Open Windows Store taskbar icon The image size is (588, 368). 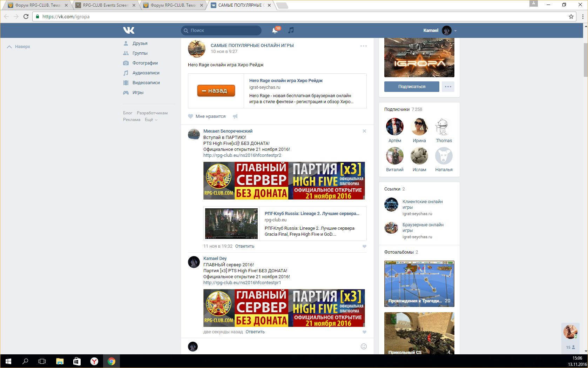tap(77, 361)
